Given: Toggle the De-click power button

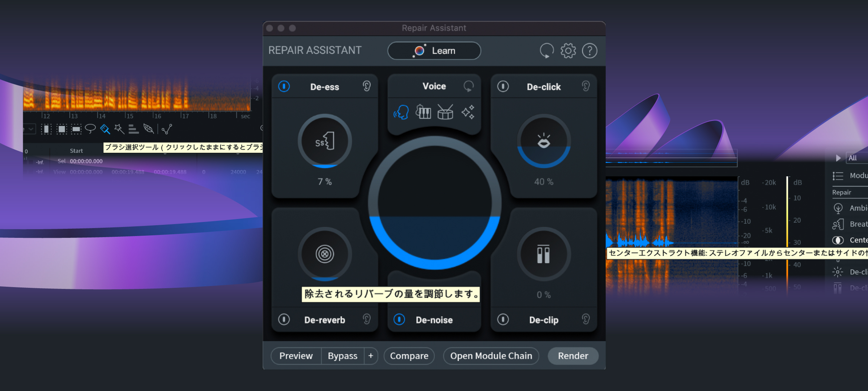Looking at the screenshot, I should coord(503,87).
